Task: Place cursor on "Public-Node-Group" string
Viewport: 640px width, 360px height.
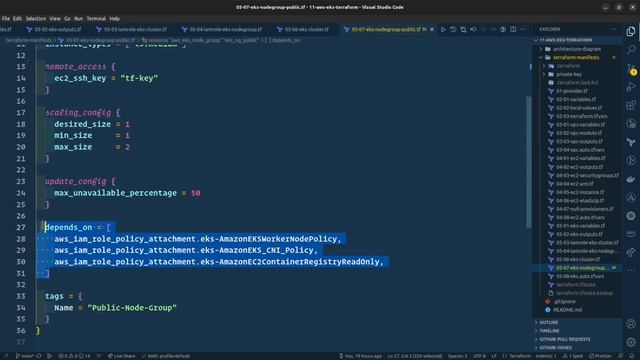Action: coord(132,308)
